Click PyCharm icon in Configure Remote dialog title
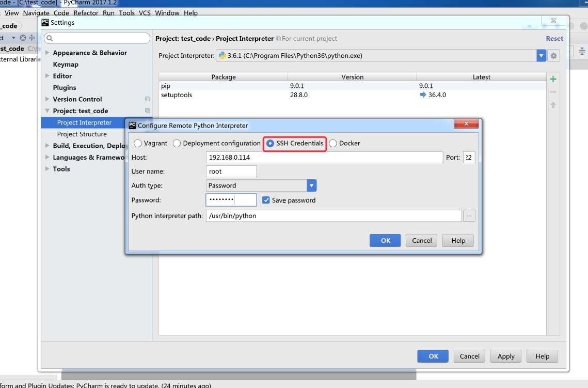The height and width of the screenshot is (388, 588). click(132, 126)
